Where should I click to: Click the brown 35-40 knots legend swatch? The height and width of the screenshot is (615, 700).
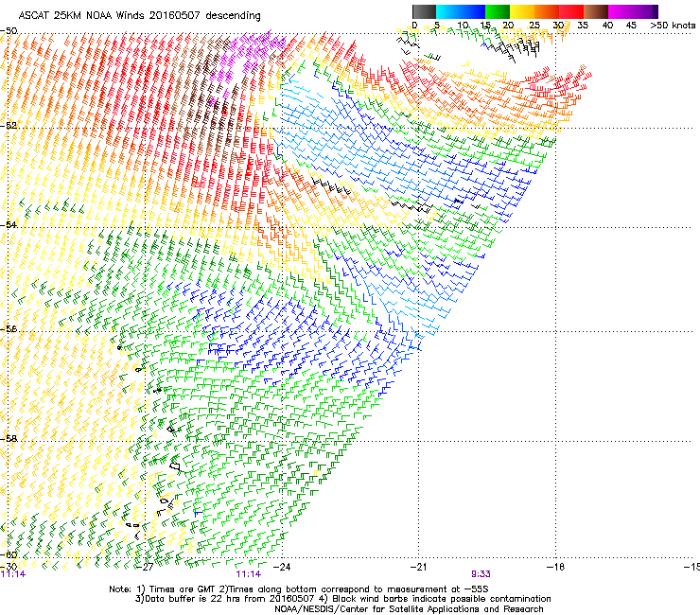[596, 11]
